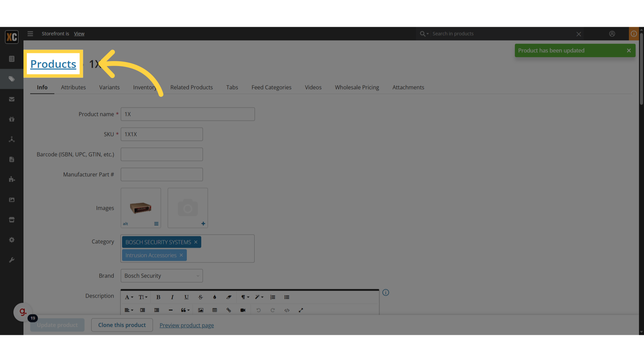Open the catalog tag icon in sidebar
Viewport: 644px width, 362px height.
tap(12, 79)
